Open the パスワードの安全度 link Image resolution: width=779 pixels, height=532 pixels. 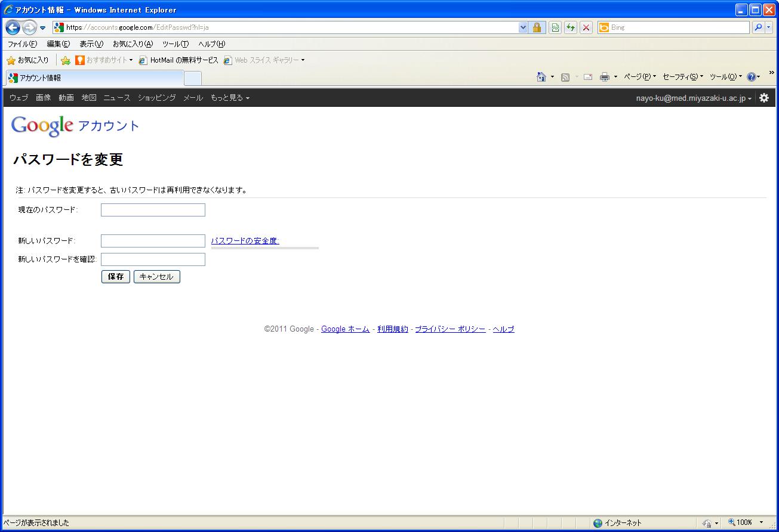click(x=245, y=241)
